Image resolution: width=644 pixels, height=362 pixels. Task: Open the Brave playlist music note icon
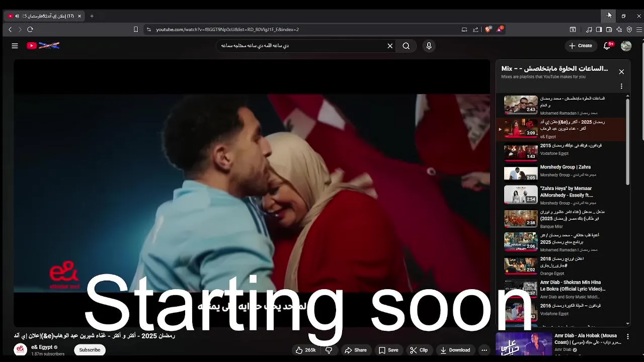(x=589, y=30)
